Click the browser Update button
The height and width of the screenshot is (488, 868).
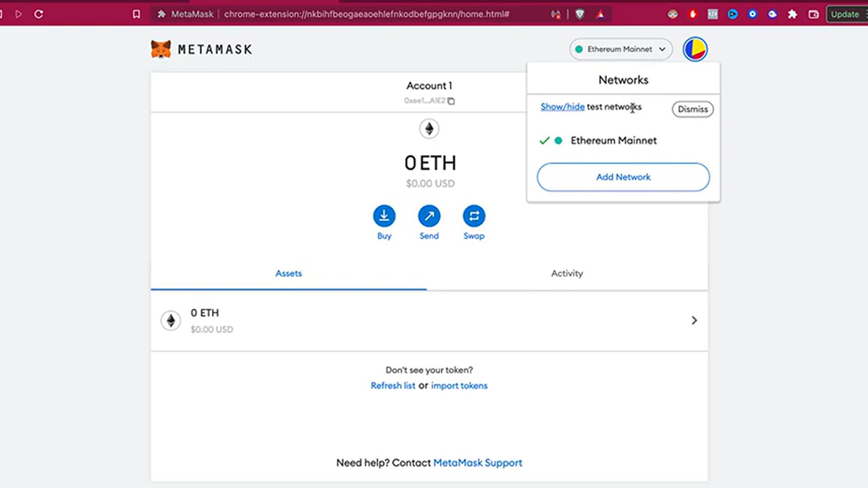point(847,14)
